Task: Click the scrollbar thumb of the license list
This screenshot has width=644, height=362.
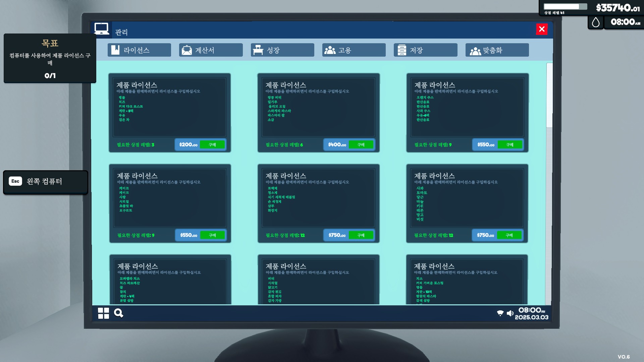Action: 549,95
